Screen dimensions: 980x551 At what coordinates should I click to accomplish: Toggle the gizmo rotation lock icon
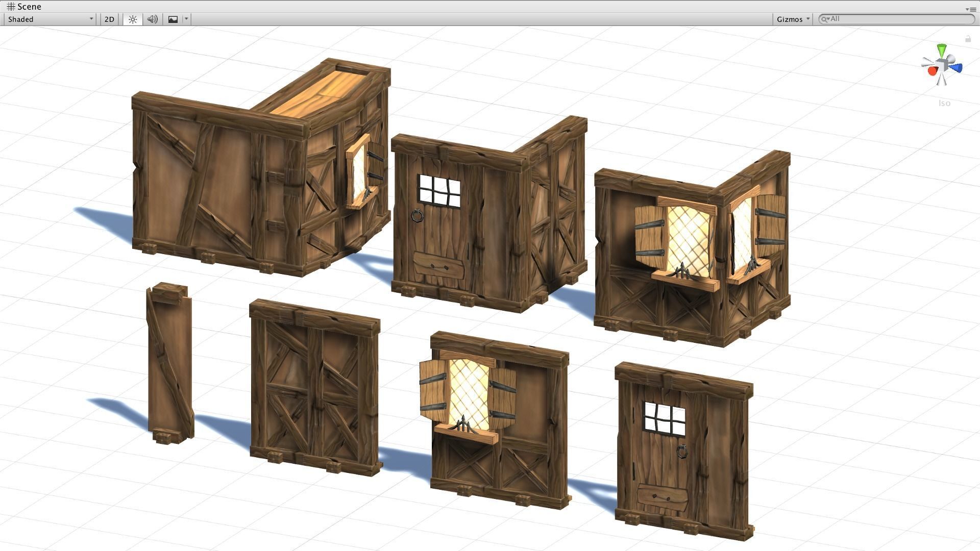[968, 39]
